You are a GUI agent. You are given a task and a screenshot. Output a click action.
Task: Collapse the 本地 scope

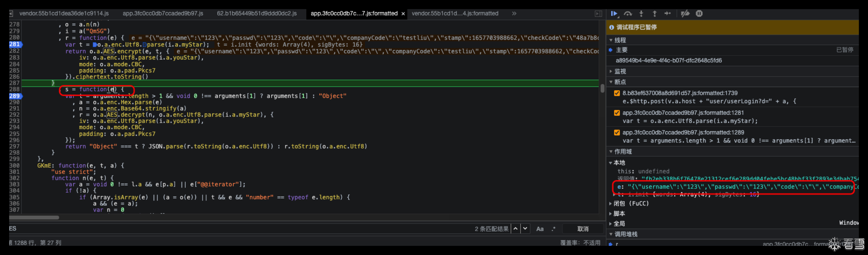[x=610, y=163]
